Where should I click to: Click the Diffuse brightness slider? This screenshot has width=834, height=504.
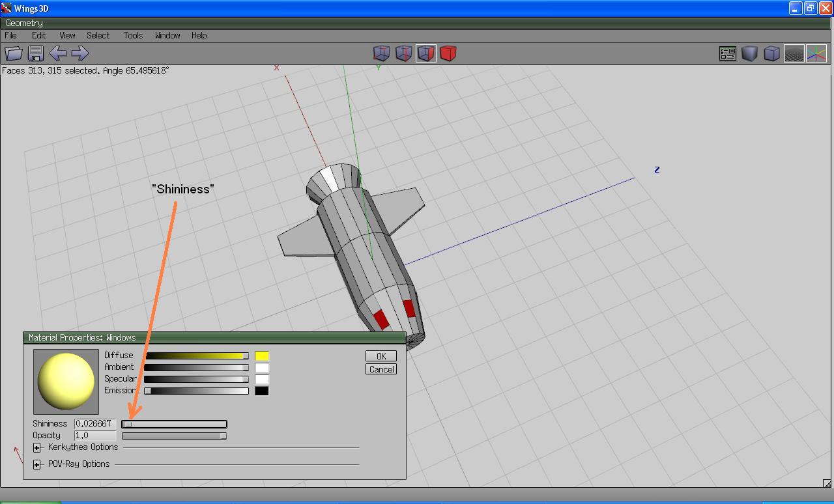pyautogui.click(x=197, y=356)
